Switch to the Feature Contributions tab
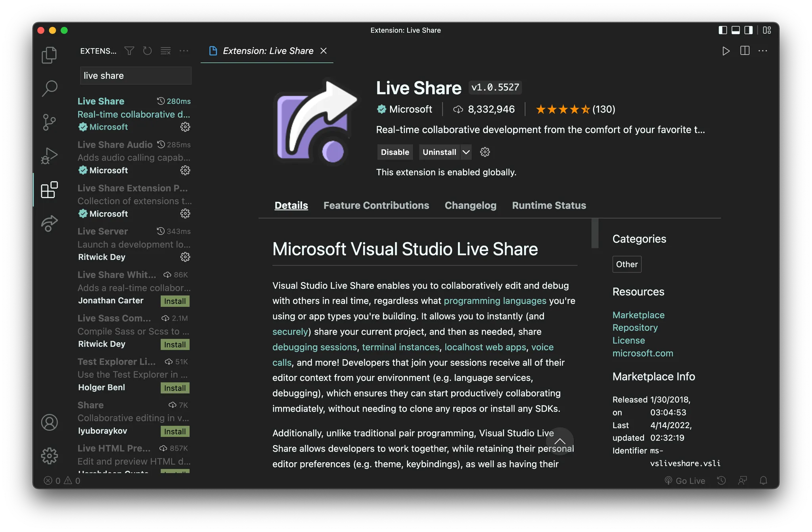812x532 pixels. [x=376, y=205]
